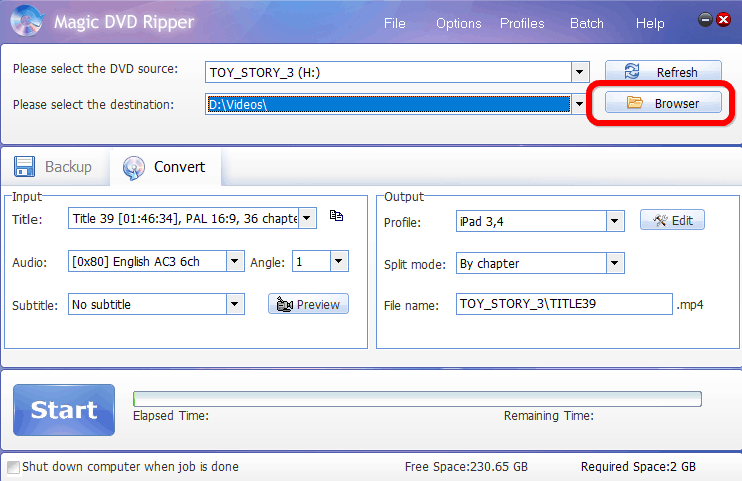Expand the output Profile dropdown
The image size is (742, 481).
[x=615, y=221]
